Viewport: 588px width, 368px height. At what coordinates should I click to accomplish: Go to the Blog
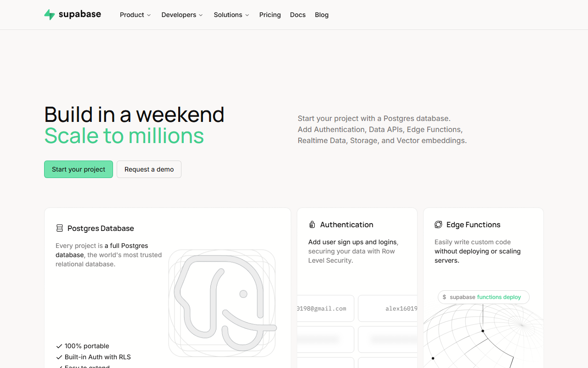(322, 15)
